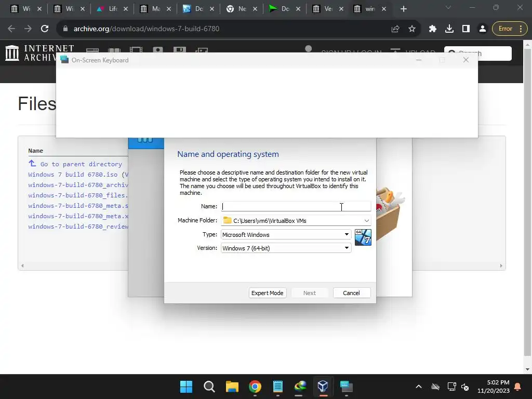
Task: Click the Internet Download Manager taskbar icon
Action: [x=301, y=387]
